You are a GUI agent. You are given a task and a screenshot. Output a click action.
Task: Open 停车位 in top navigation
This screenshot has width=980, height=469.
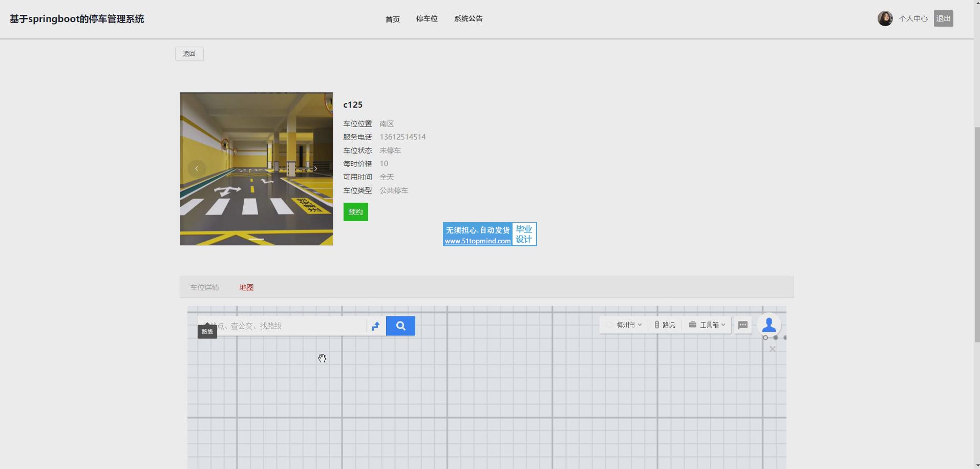coord(427,18)
